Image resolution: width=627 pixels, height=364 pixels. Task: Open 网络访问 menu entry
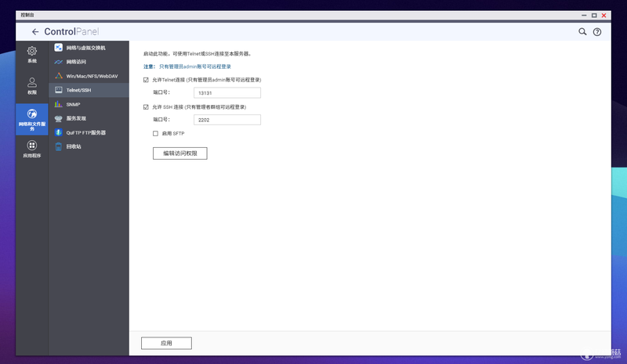click(x=89, y=62)
